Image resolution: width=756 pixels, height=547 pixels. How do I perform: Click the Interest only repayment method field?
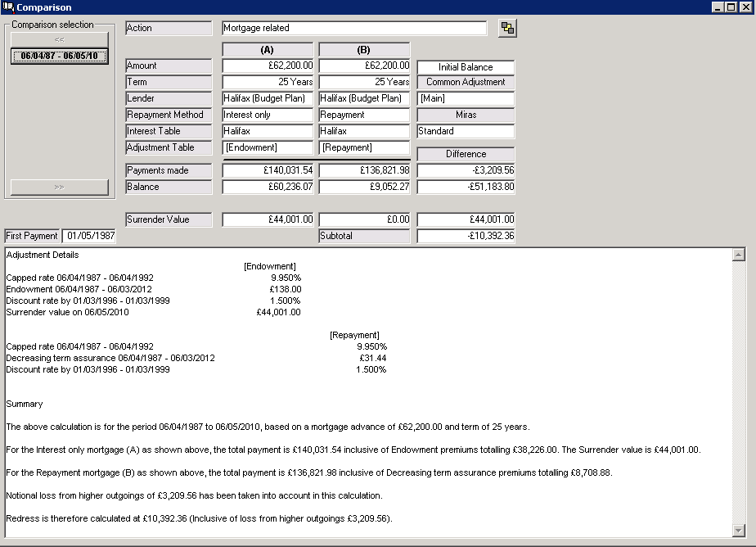pos(268,115)
